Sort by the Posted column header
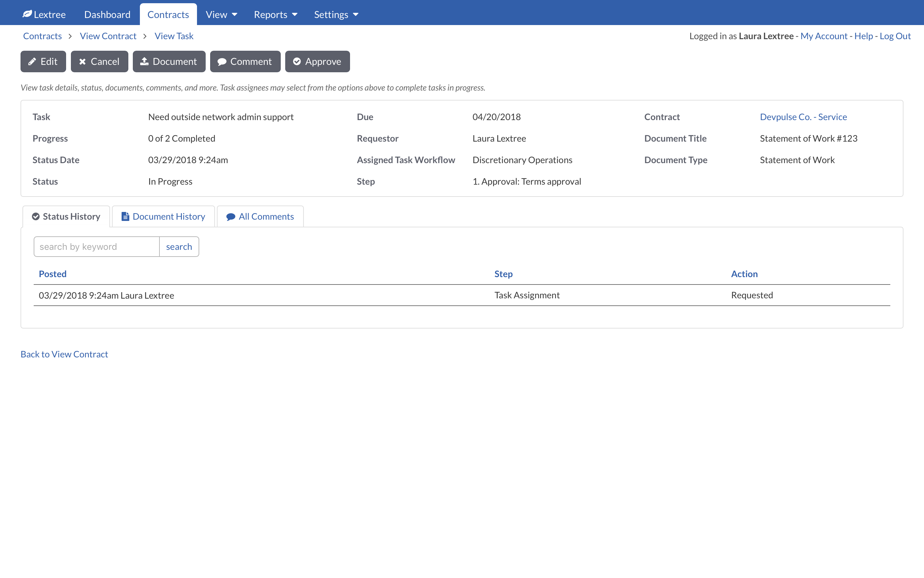 (x=53, y=274)
